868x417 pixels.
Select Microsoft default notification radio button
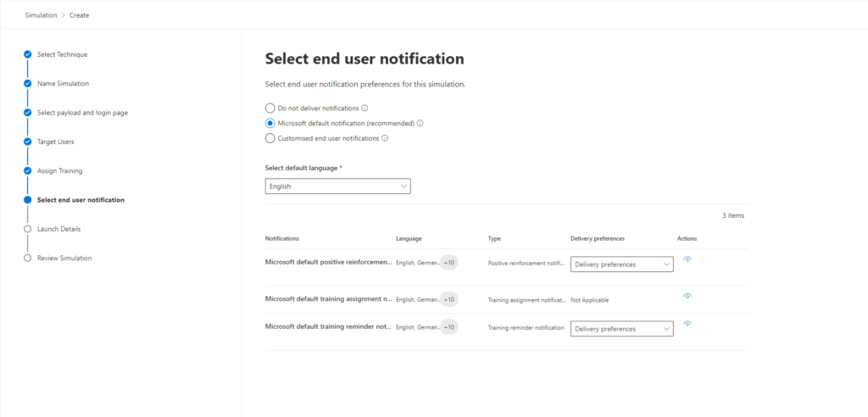pos(270,123)
